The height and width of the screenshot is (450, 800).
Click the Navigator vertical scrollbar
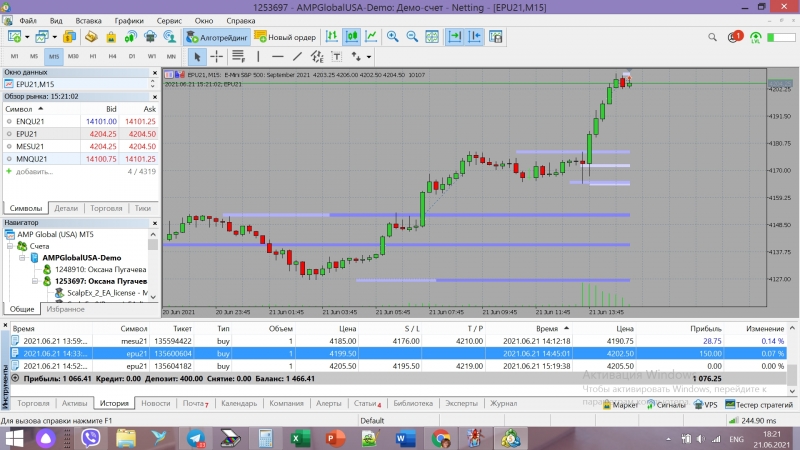tap(153, 264)
